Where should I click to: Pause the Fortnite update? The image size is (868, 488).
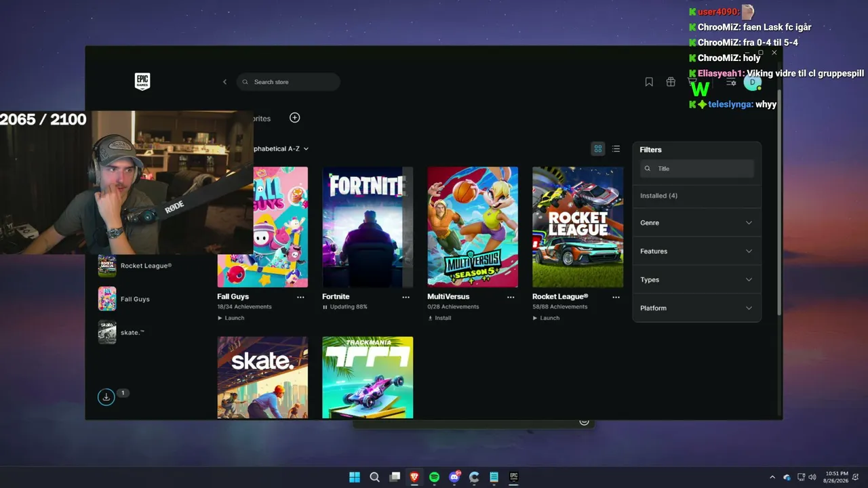tap(325, 307)
